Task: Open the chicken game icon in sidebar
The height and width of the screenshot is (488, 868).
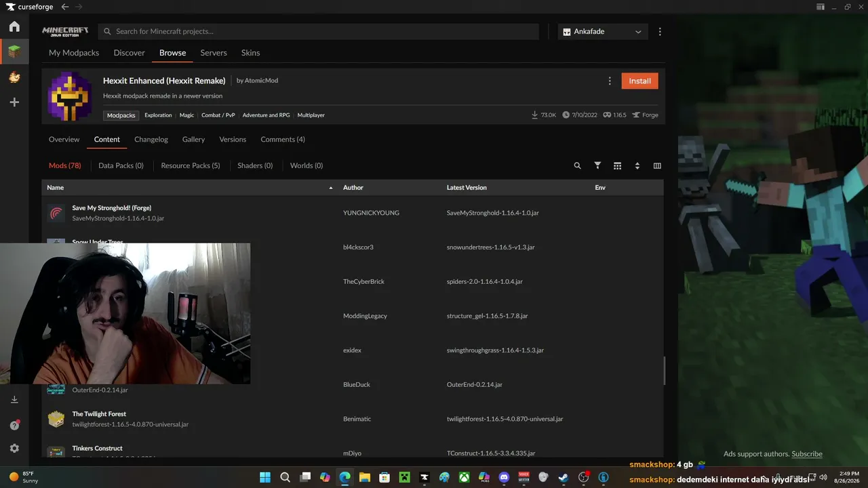Action: [x=14, y=77]
